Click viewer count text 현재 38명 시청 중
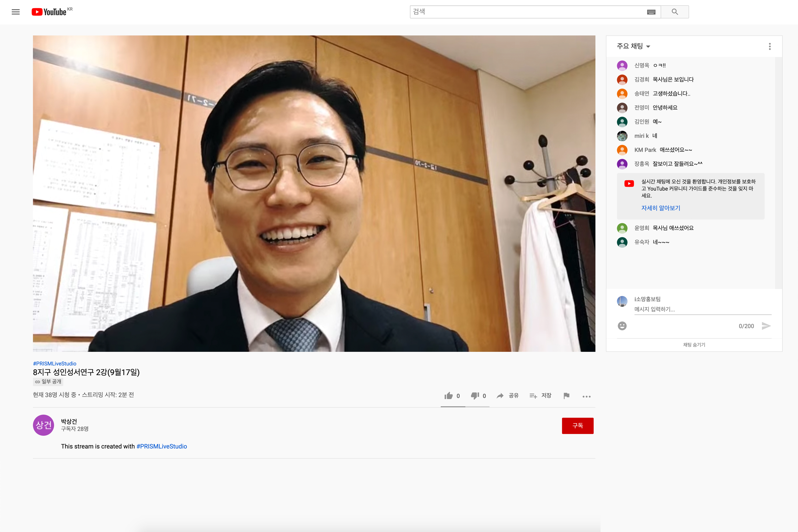This screenshot has width=798, height=532. click(55, 395)
